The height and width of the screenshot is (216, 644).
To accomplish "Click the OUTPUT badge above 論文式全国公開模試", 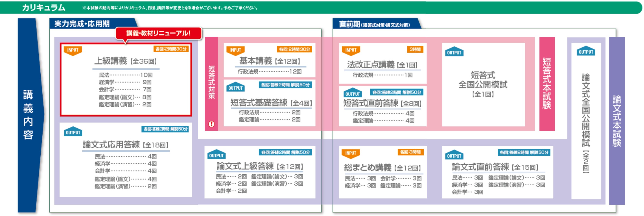I will tap(586, 51).
